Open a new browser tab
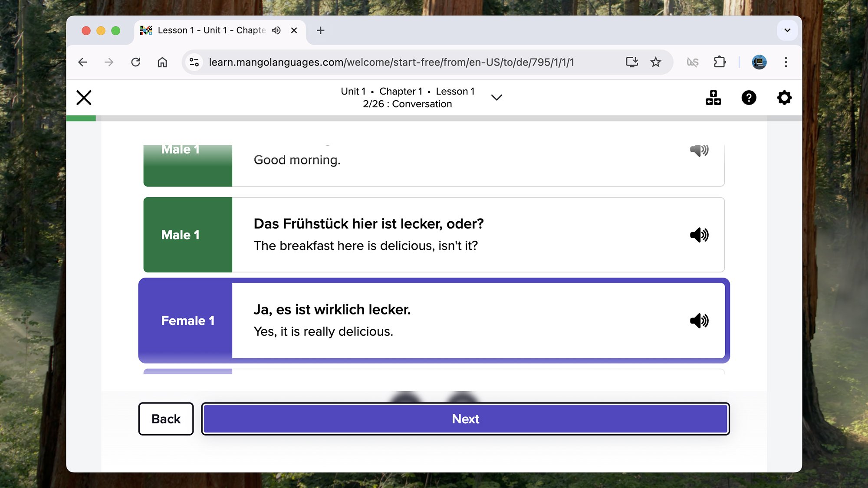Image resolution: width=868 pixels, height=488 pixels. click(320, 30)
